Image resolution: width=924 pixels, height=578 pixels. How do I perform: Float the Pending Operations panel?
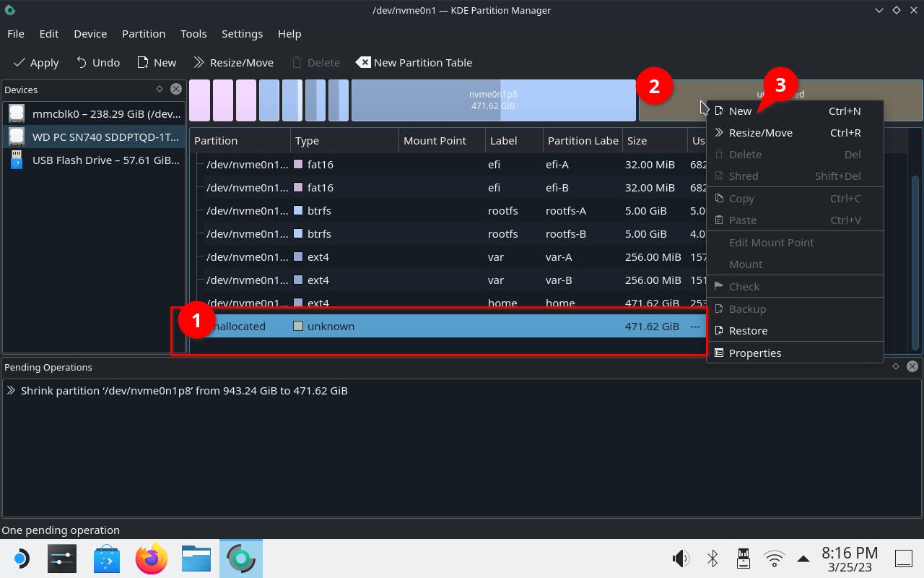click(x=896, y=366)
